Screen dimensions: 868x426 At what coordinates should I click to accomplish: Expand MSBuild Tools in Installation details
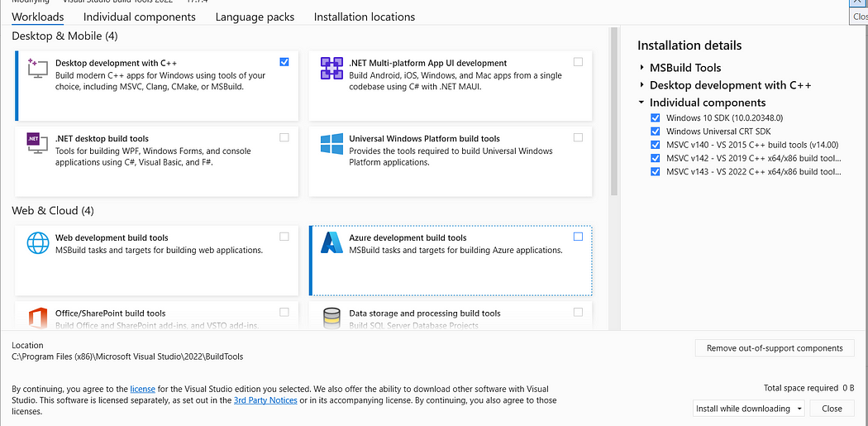point(641,68)
